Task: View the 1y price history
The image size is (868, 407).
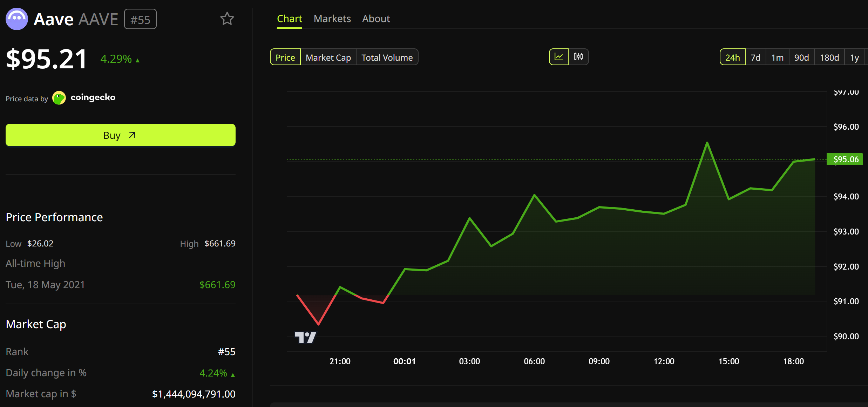Action: (x=855, y=57)
